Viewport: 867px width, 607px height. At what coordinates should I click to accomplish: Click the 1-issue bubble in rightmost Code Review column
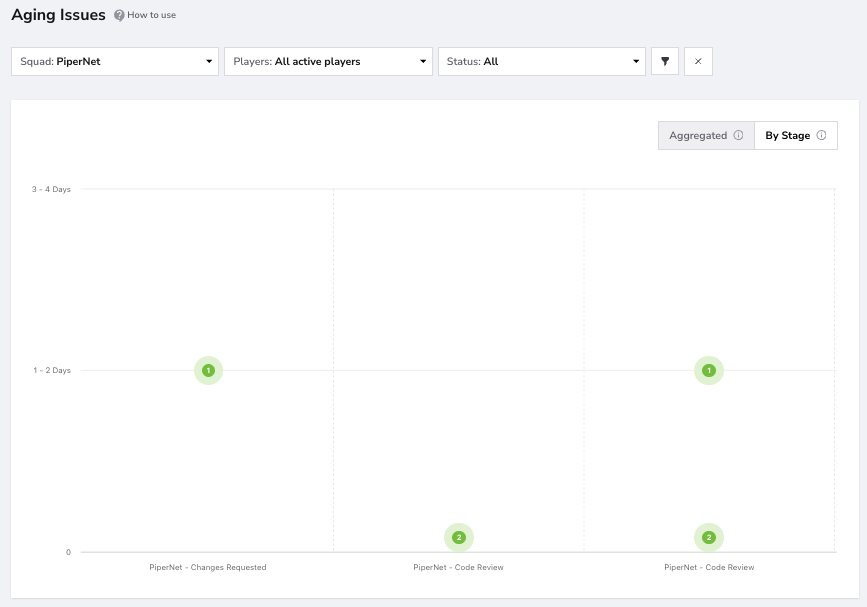click(709, 370)
